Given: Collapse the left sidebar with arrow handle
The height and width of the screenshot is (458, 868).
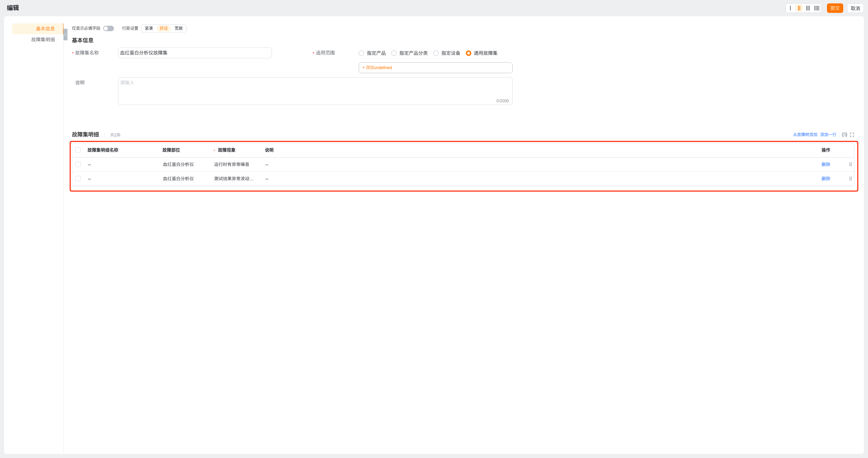Looking at the screenshot, I should [65, 35].
